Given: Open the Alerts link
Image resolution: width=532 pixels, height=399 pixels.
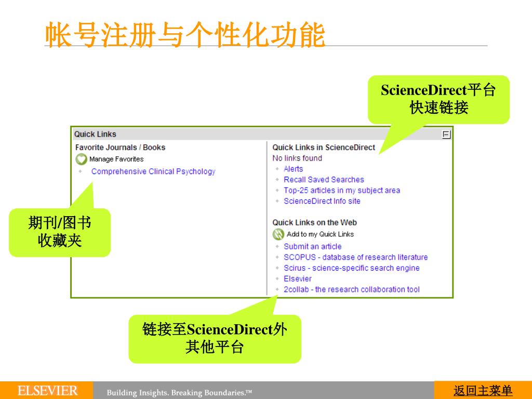Looking at the screenshot, I should tap(293, 169).
